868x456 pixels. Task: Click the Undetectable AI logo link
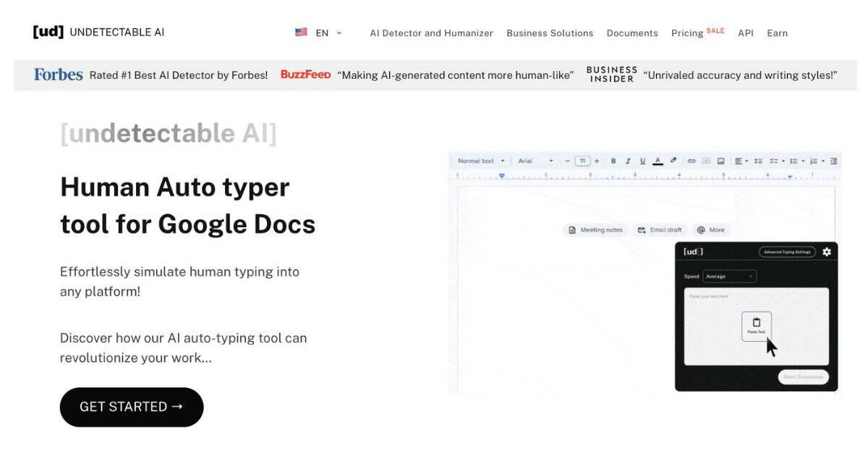click(99, 32)
